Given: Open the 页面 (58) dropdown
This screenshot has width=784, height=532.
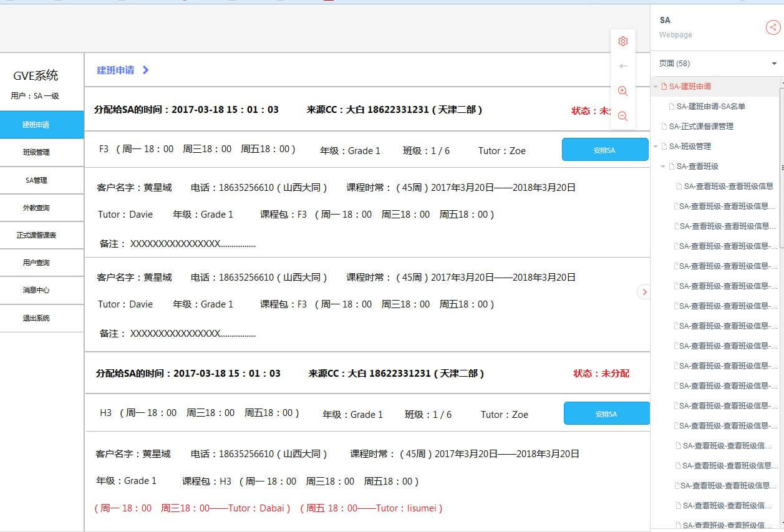Looking at the screenshot, I should click(x=774, y=64).
